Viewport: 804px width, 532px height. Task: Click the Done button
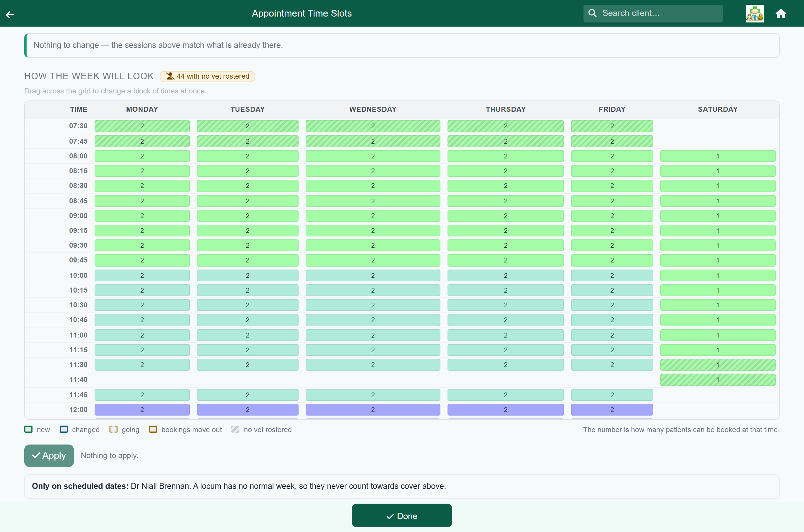pyautogui.click(x=402, y=515)
